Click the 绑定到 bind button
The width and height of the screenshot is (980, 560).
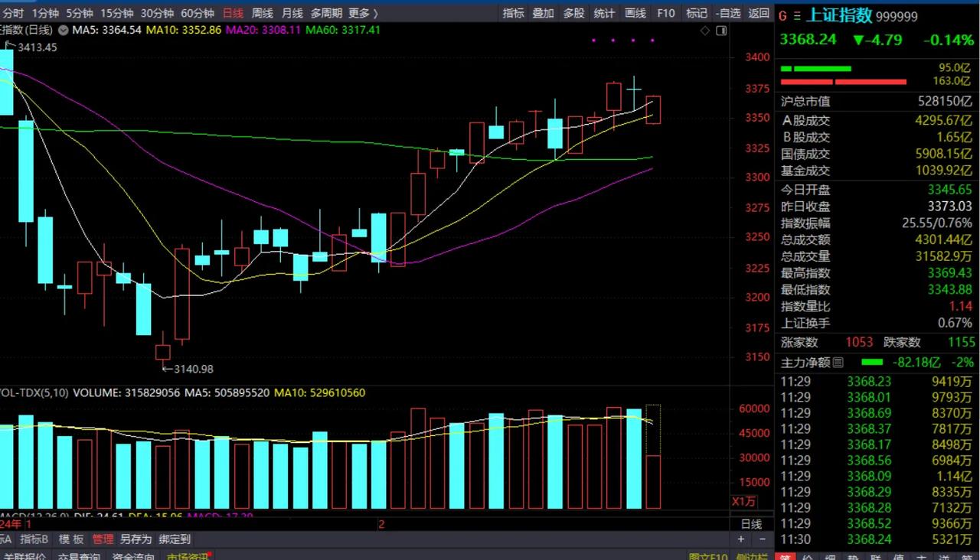pyautogui.click(x=175, y=539)
